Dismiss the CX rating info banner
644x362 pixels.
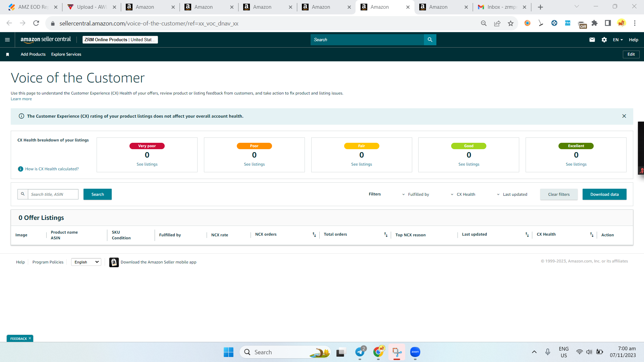(x=624, y=116)
